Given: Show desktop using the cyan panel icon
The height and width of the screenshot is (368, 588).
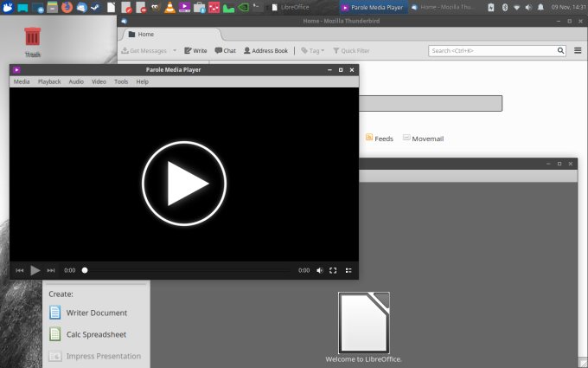Looking at the screenshot, I should pos(22,7).
